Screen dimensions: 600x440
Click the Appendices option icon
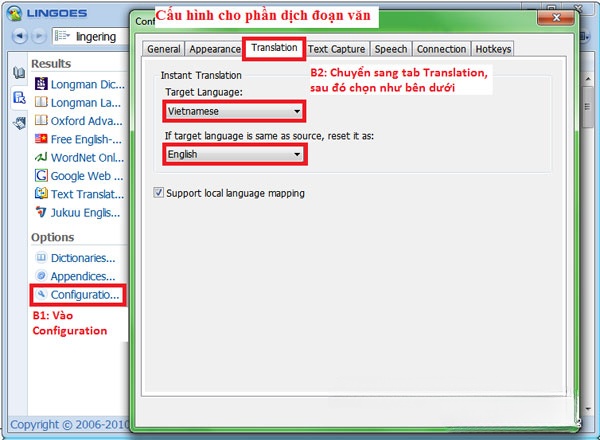(41, 275)
